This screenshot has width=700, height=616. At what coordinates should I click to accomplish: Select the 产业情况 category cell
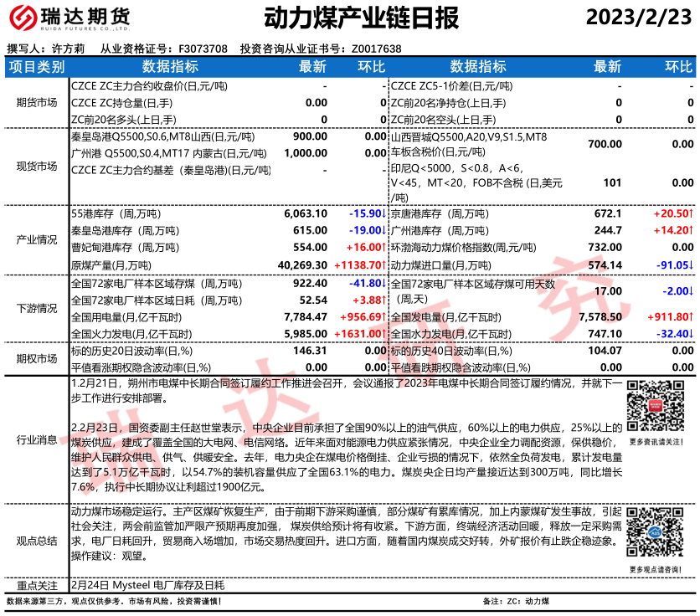(36, 239)
